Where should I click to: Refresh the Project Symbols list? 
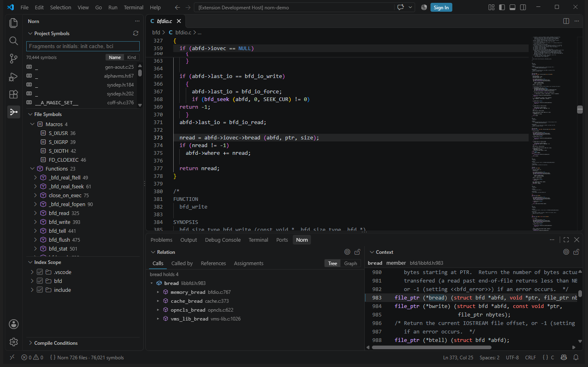click(x=136, y=33)
